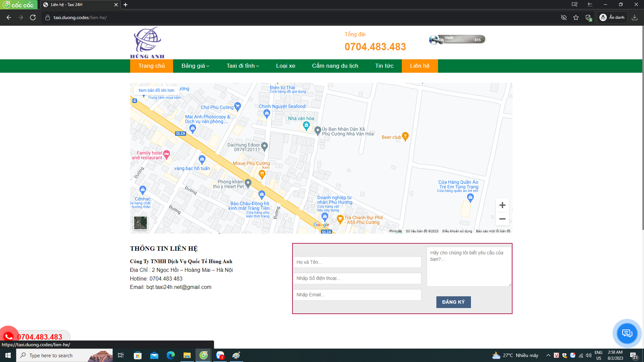Open the blue chat bubble widget
This screenshot has height=362, width=644.
tap(627, 333)
